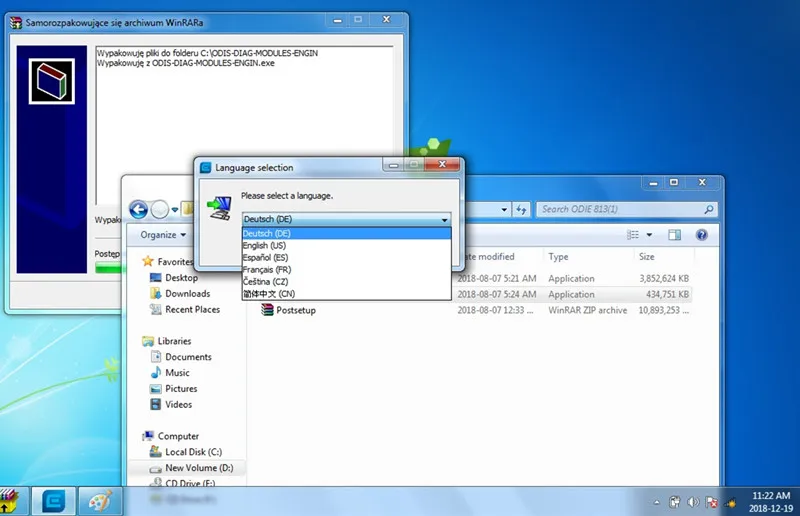The height and width of the screenshot is (516, 800).
Task: Open Explorer help icon
Action: (x=702, y=235)
